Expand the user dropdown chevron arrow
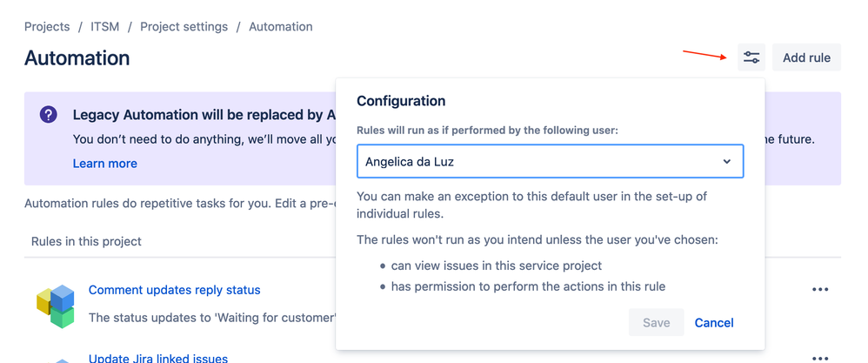The image size is (868, 363). coord(727,162)
